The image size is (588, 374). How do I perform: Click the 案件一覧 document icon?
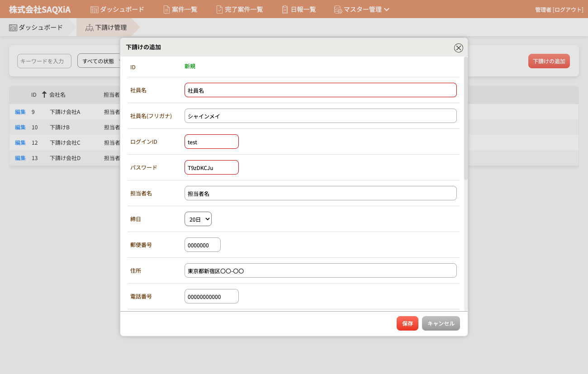coord(166,9)
